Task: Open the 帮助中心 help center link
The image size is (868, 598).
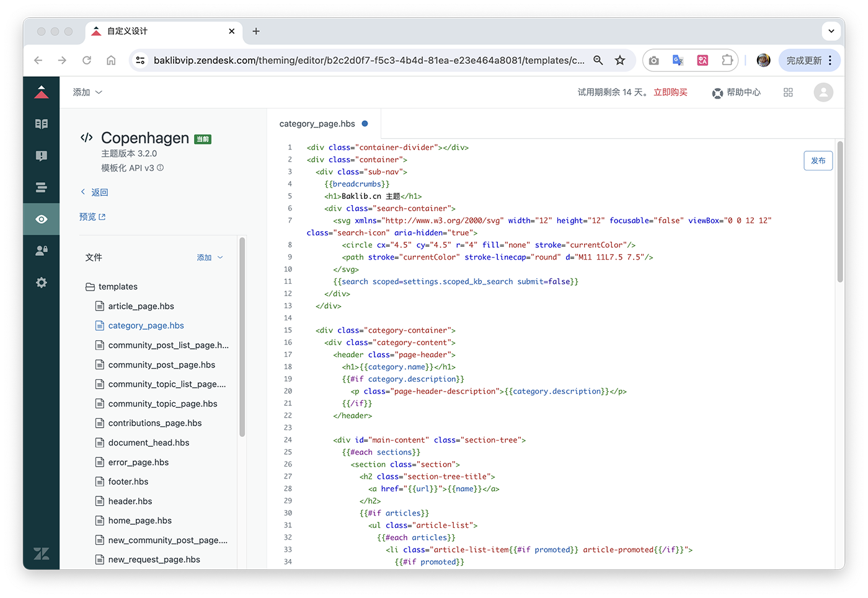Action: click(737, 92)
